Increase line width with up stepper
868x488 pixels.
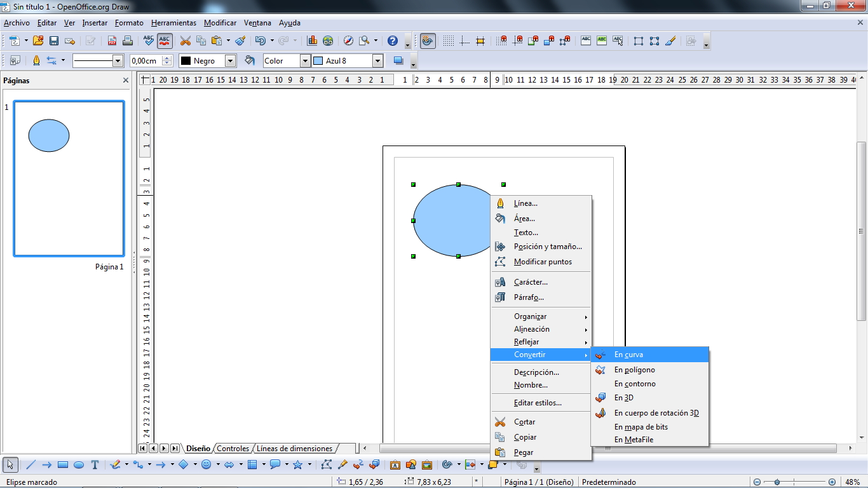click(x=167, y=58)
